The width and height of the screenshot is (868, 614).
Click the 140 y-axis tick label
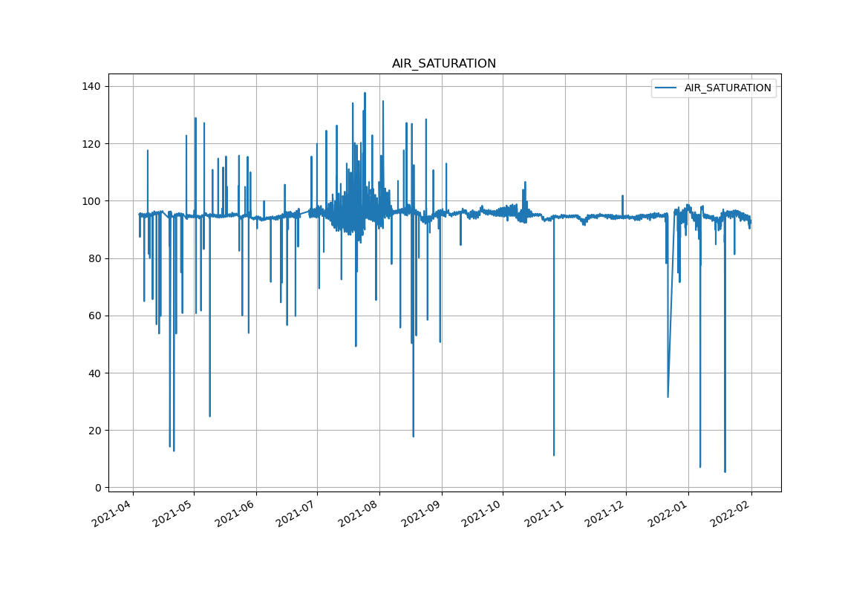(91, 87)
